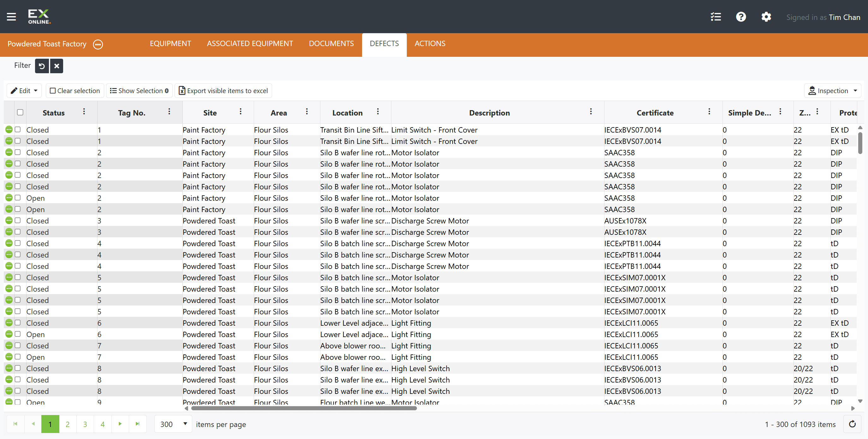Open the Description column options menu
Screen dimensions: 868x439
tap(590, 111)
